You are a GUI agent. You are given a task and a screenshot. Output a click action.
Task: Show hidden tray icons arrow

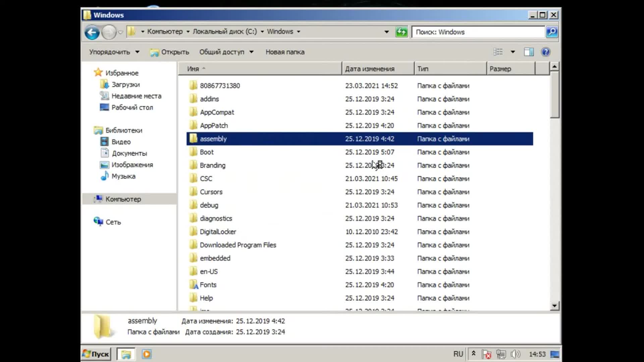point(474,353)
